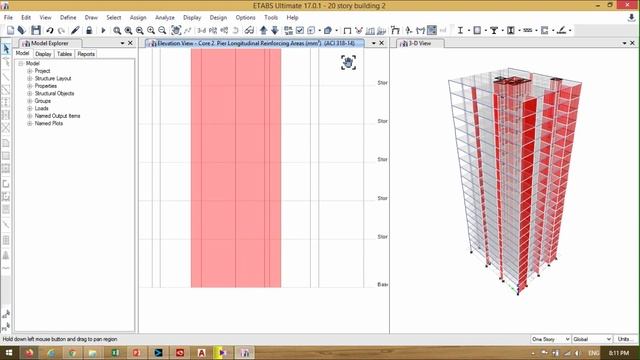Click the 8:11 PM taskbar clock
Viewport: 640px width, 360px height.
click(x=619, y=353)
